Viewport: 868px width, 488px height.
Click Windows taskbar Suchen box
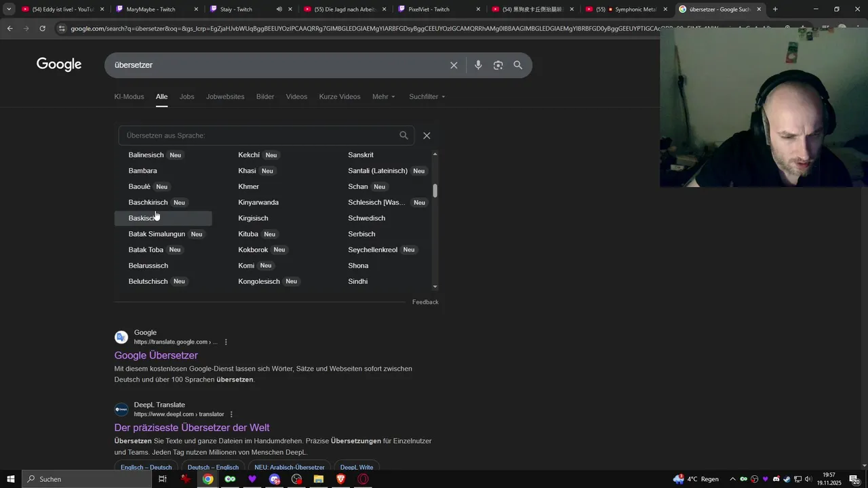click(87, 479)
